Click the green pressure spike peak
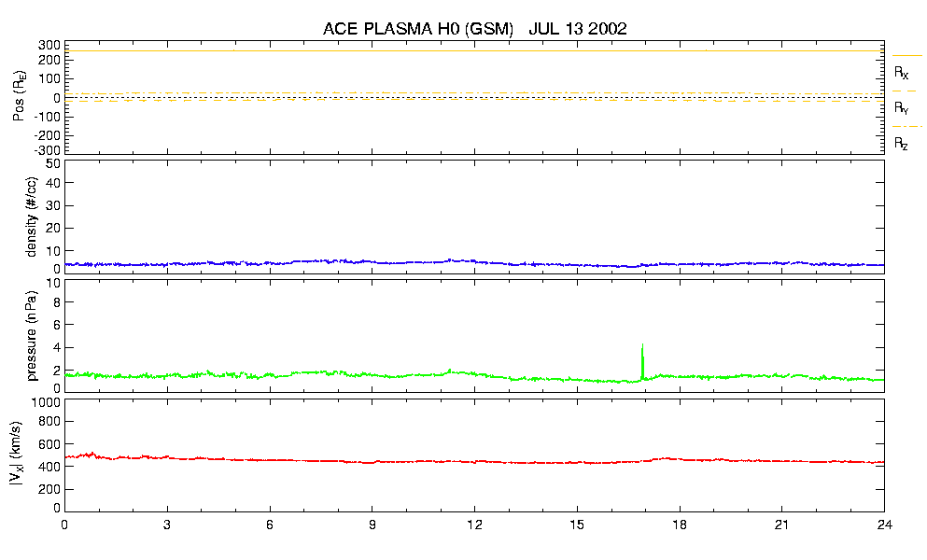Viewport: 927px width, 560px height. tap(642, 345)
